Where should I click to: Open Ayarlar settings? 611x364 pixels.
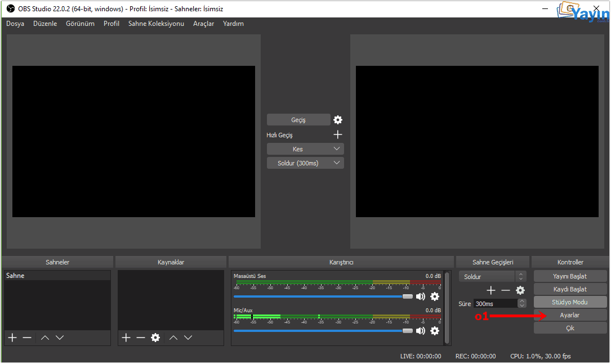[570, 316]
